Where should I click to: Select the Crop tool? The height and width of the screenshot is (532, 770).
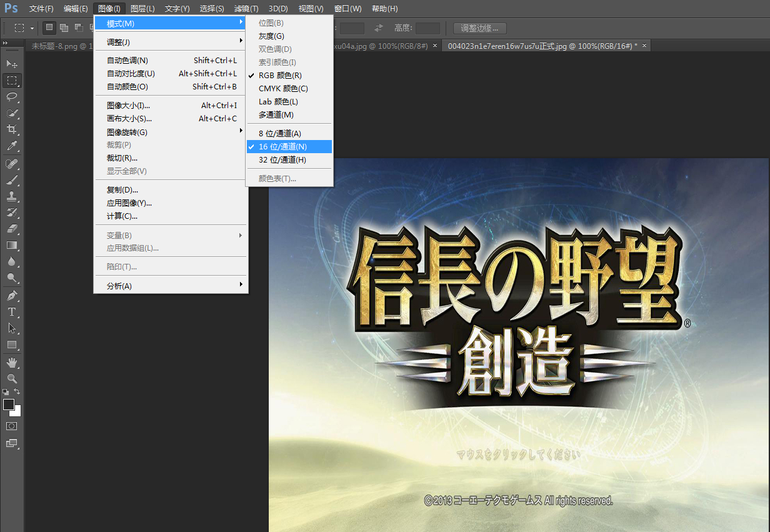click(x=12, y=129)
